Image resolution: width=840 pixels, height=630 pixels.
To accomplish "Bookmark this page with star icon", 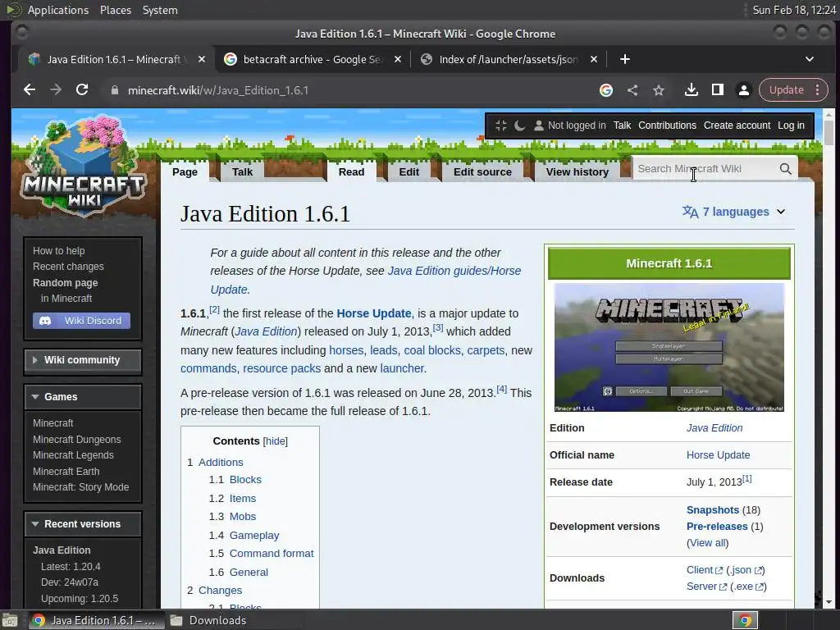I will [x=659, y=90].
